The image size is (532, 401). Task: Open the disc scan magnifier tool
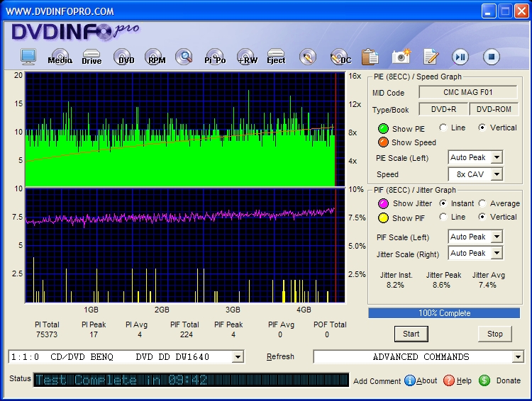click(184, 57)
